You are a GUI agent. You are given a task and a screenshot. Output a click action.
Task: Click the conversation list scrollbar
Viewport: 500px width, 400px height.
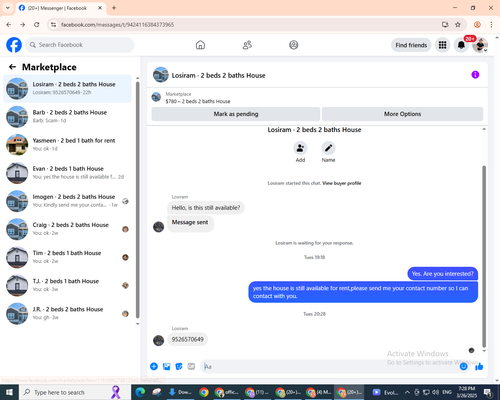(x=137, y=200)
